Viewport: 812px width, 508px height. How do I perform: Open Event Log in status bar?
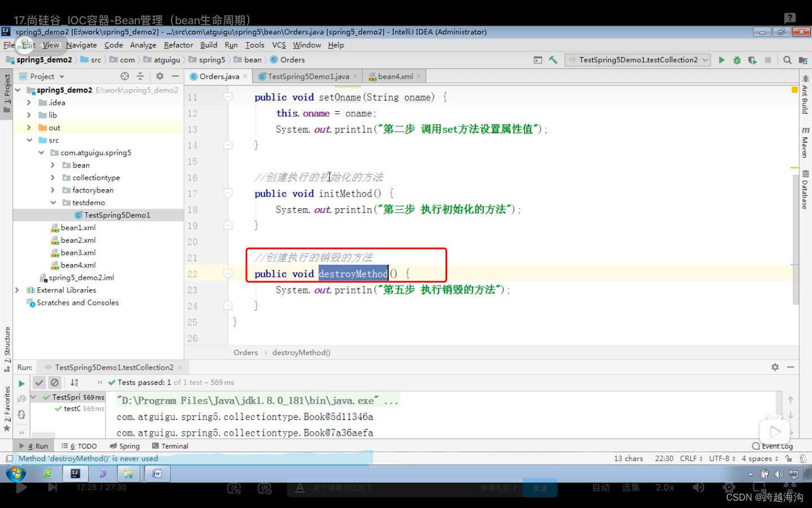(773, 446)
